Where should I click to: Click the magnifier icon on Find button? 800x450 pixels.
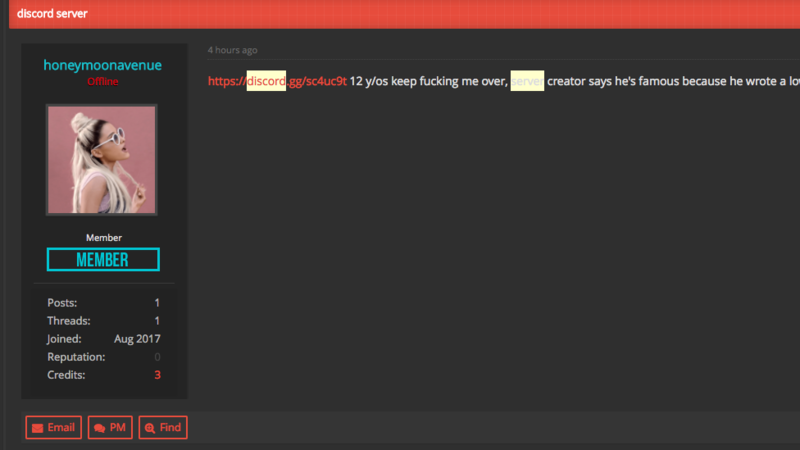coord(150,428)
